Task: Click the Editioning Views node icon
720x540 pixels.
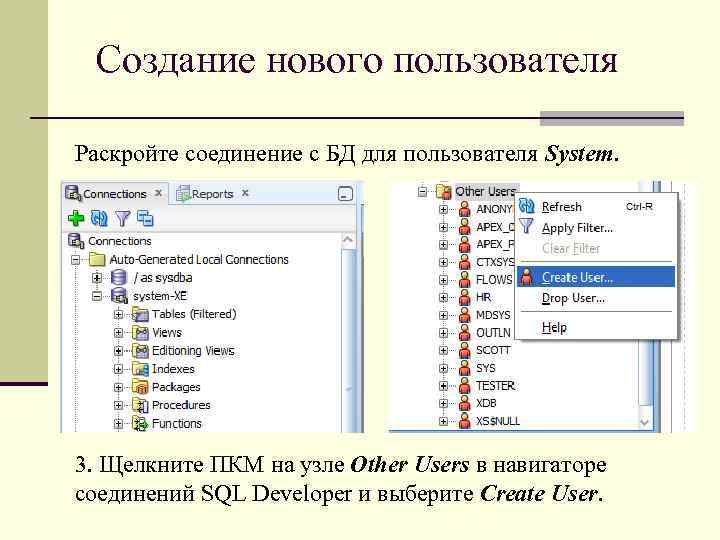Action: (x=140, y=351)
